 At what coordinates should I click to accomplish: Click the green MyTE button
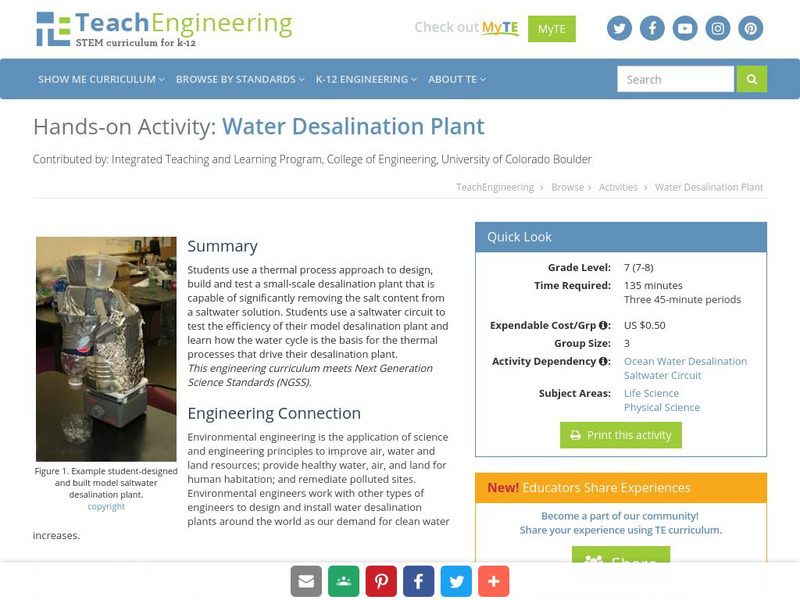click(551, 29)
